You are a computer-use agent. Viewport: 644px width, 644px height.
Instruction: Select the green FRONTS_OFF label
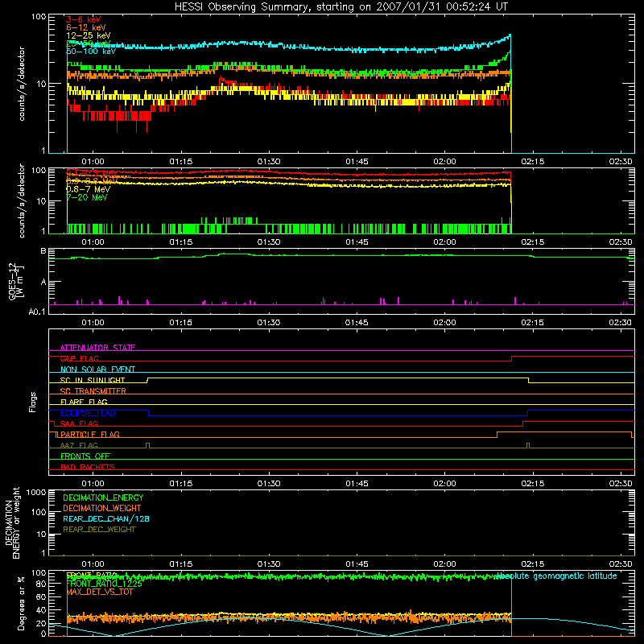pyautogui.click(x=85, y=456)
